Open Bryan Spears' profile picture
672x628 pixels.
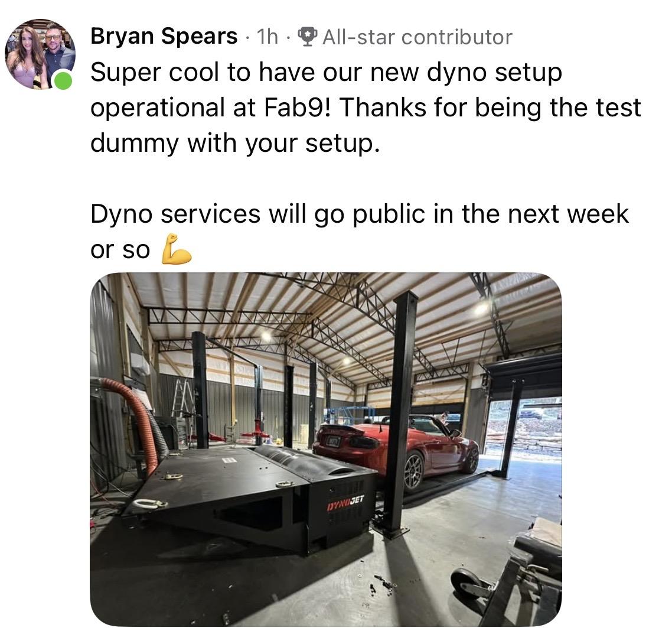pos(40,54)
